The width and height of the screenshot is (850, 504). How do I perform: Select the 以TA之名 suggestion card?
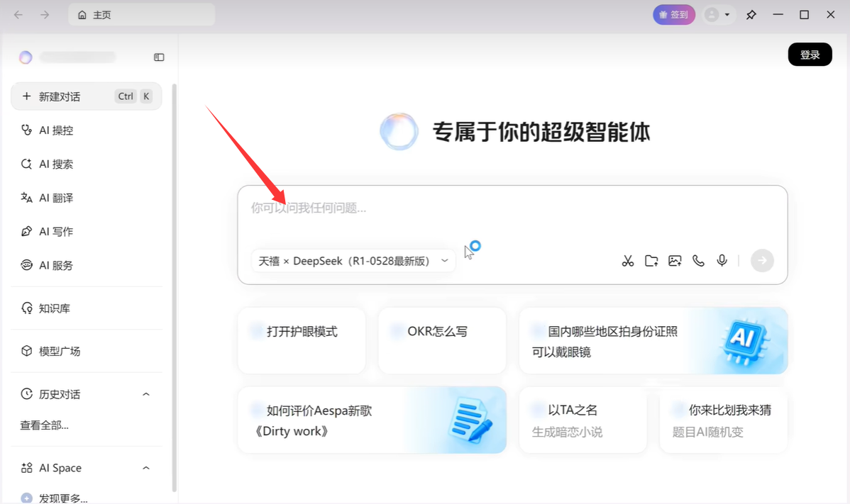click(583, 420)
